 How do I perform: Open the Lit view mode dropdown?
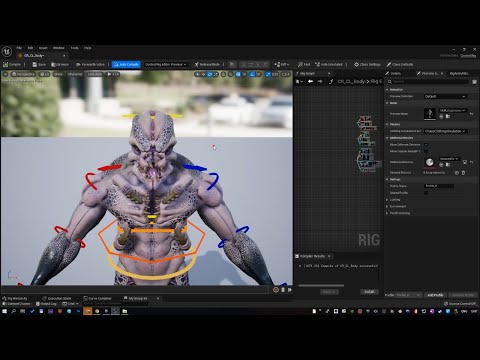[x=44, y=74]
